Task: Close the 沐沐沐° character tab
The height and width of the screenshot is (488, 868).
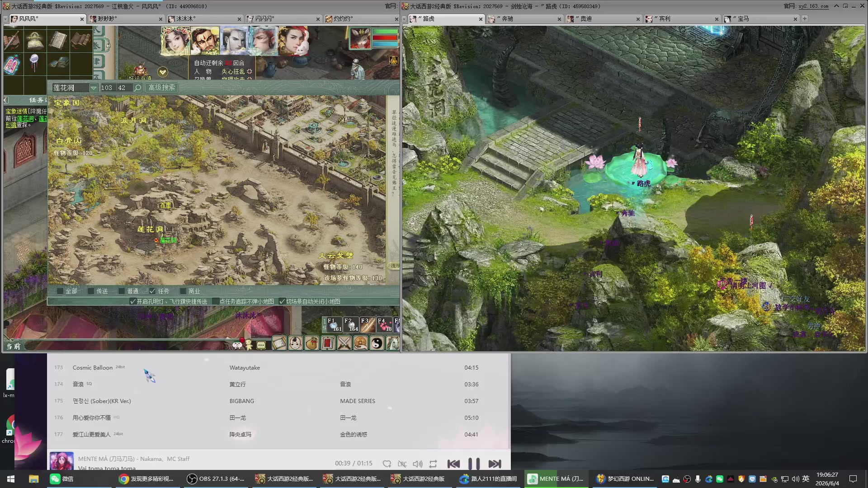Action: coord(239,19)
